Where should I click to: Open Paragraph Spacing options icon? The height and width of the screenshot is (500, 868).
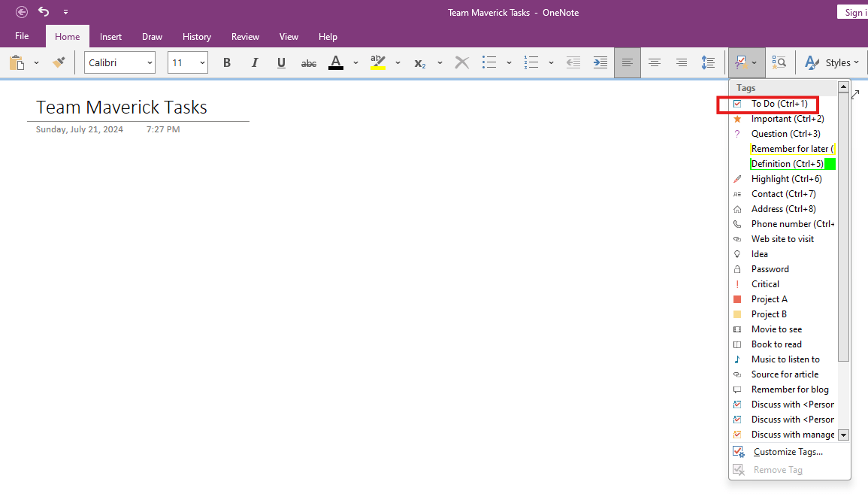(708, 62)
